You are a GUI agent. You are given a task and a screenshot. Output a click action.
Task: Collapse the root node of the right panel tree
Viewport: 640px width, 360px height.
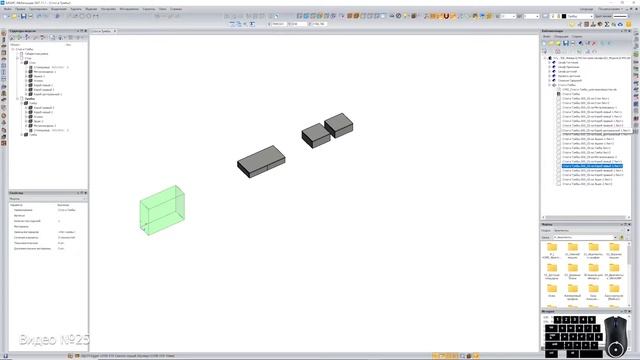click(x=545, y=58)
